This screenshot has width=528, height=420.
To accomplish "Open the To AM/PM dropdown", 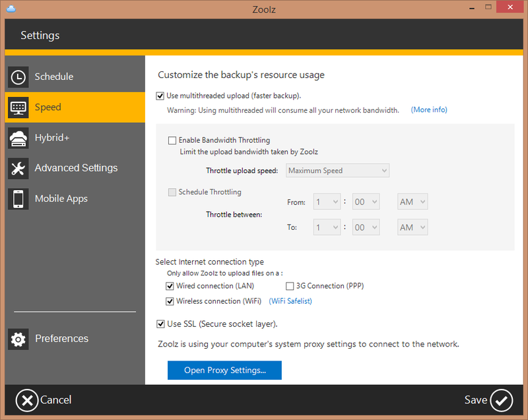I will (x=412, y=227).
